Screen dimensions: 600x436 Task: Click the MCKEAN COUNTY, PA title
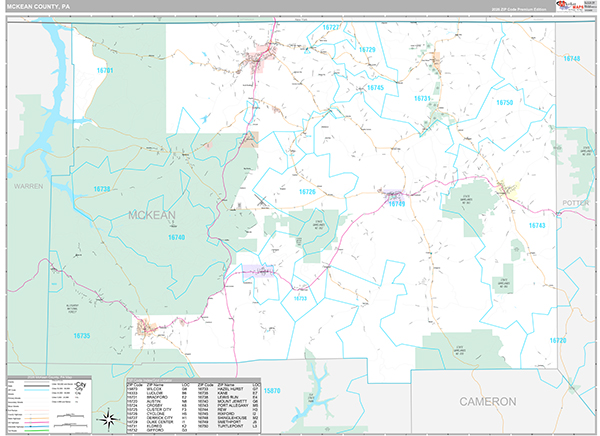coord(38,7)
